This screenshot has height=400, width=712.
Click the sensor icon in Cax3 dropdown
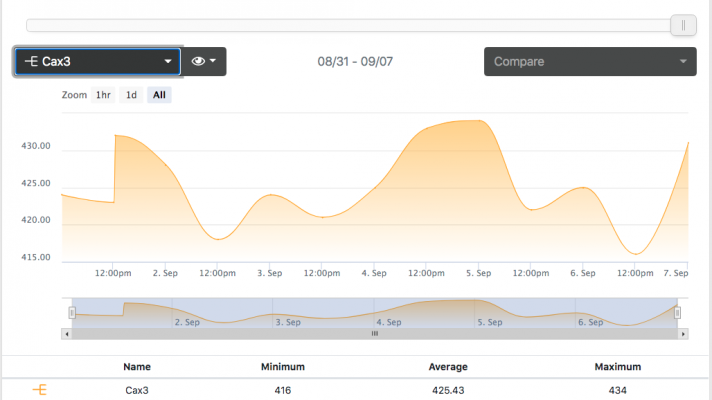tap(31, 61)
